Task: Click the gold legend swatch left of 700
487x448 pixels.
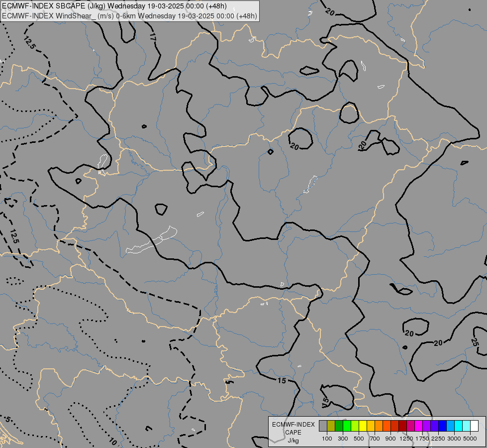Action: (x=371, y=426)
